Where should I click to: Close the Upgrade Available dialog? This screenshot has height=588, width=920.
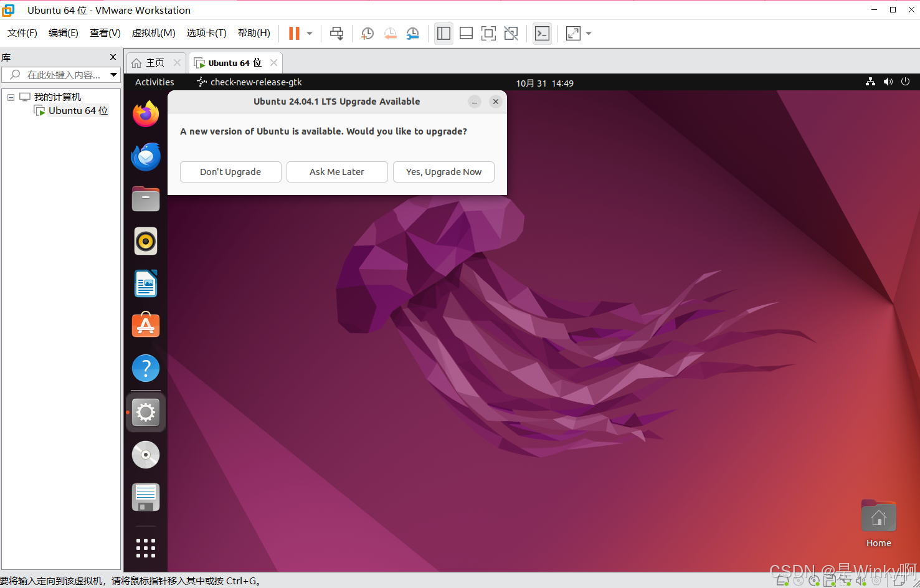coord(496,102)
